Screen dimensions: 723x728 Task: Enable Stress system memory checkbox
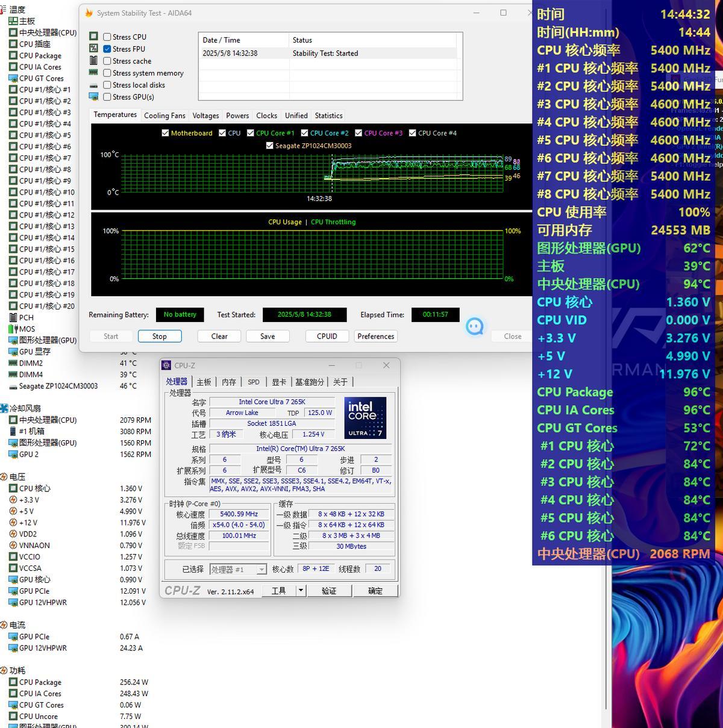(107, 73)
